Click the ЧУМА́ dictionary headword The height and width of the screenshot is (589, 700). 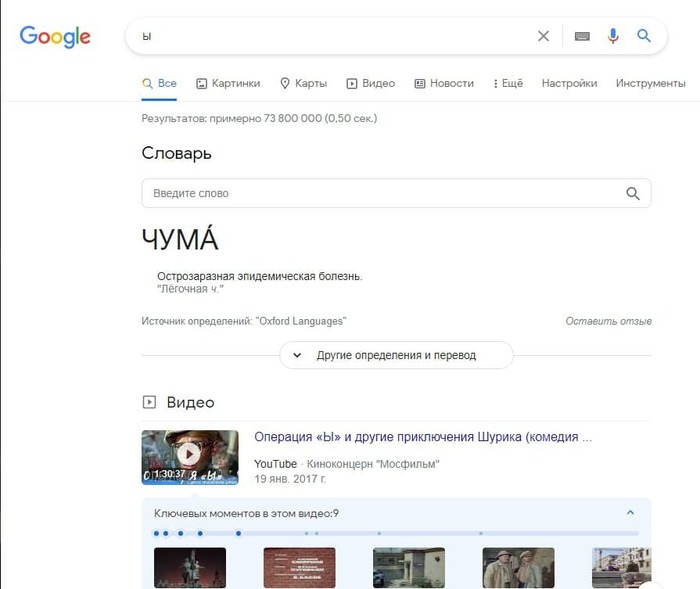coord(180,238)
